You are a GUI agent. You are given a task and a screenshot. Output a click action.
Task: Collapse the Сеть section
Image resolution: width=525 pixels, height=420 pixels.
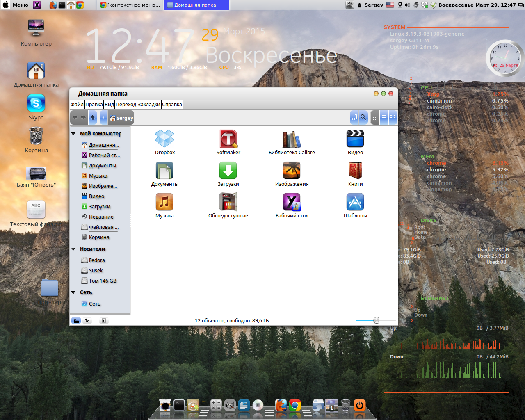coord(74,292)
